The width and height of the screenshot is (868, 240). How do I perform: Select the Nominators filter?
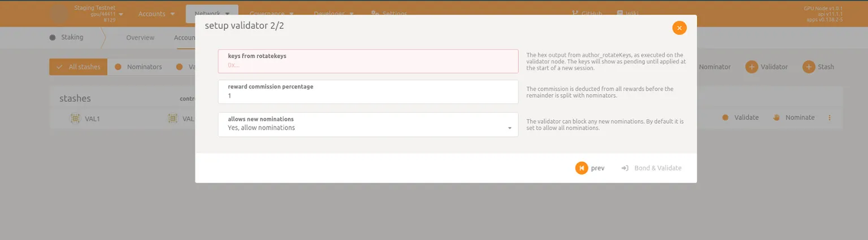(138, 67)
